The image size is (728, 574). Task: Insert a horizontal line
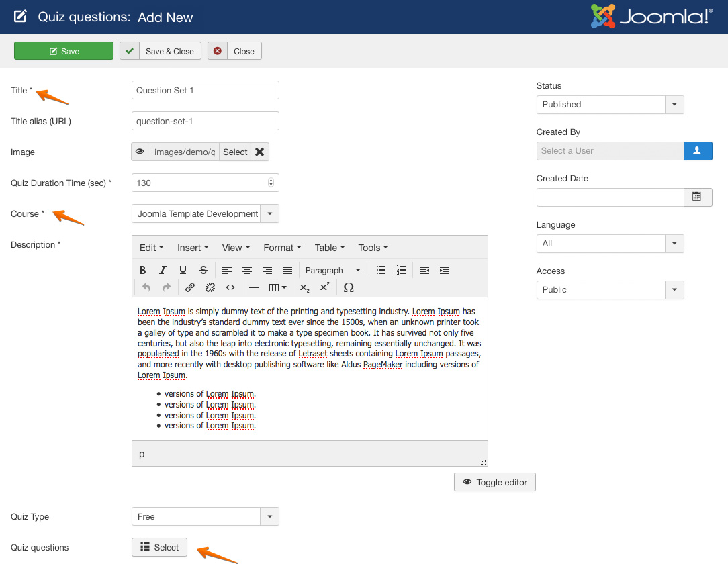pos(254,287)
